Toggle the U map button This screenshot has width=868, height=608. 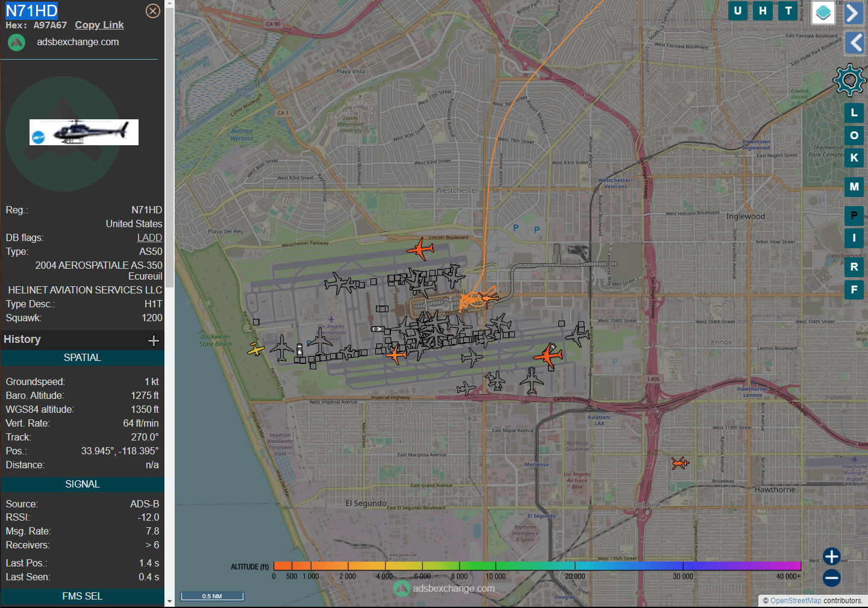coord(738,11)
